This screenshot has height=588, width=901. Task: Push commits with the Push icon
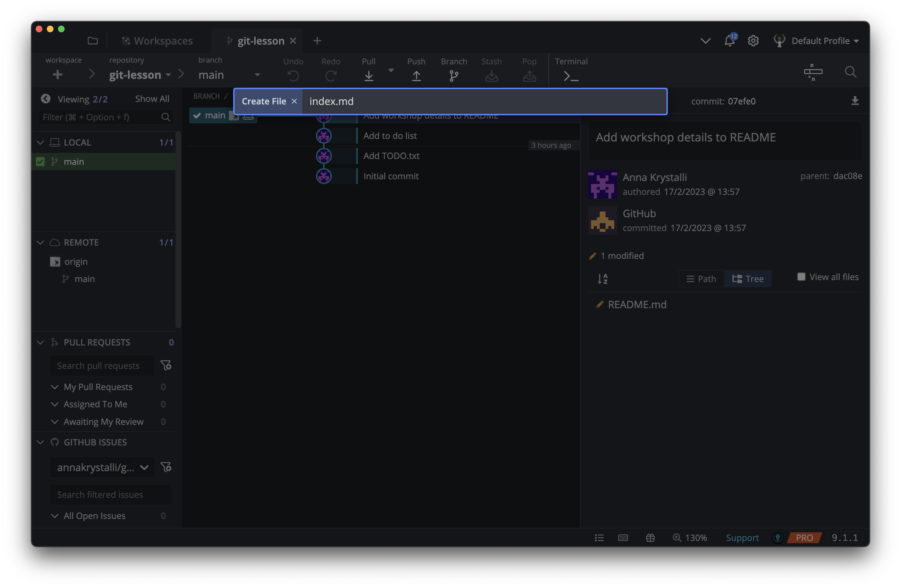point(416,76)
